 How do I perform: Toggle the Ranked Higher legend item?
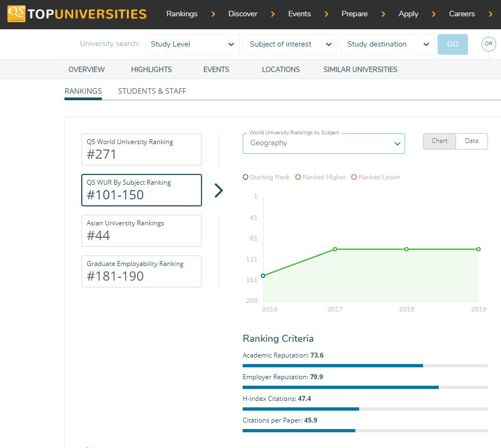(320, 177)
